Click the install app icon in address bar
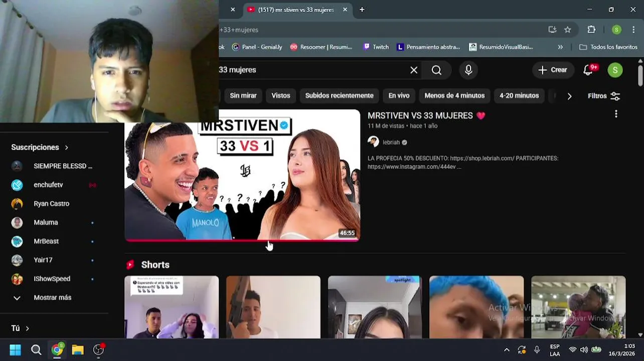The image size is (644, 361). pos(552,30)
